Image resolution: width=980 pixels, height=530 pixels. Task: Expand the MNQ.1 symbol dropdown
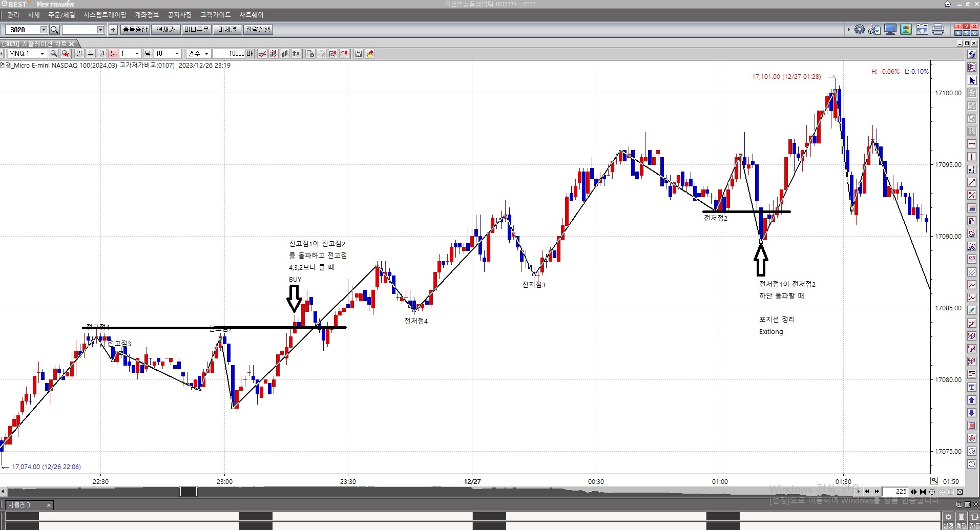pos(42,54)
